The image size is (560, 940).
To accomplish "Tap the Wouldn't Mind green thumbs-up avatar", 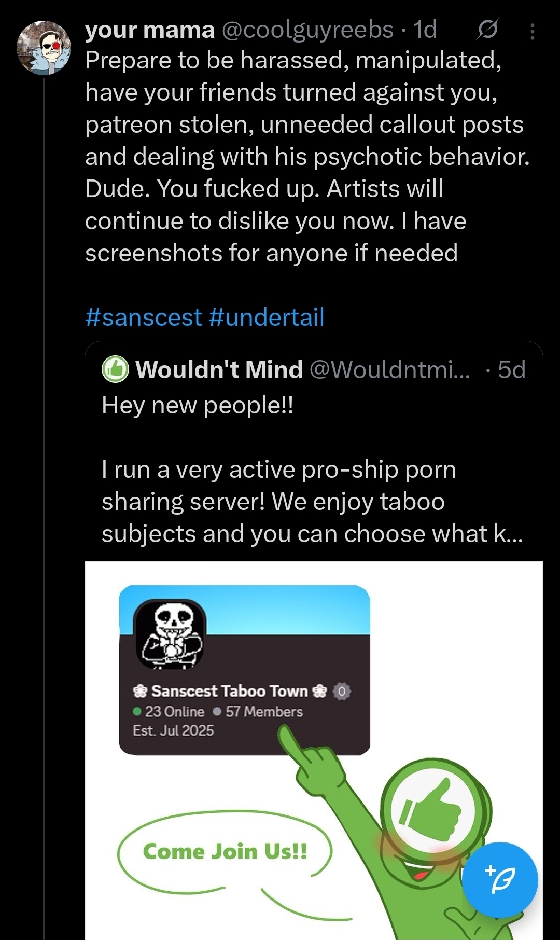I will 115,369.
